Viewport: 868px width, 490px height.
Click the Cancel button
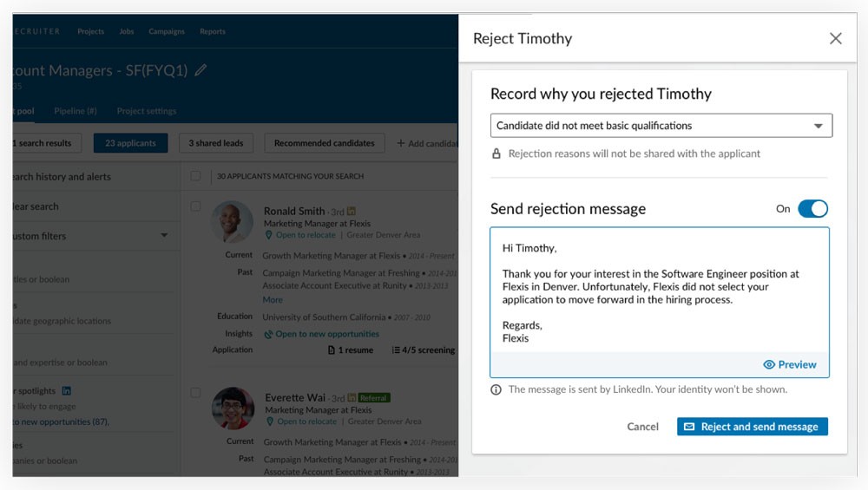[642, 427]
